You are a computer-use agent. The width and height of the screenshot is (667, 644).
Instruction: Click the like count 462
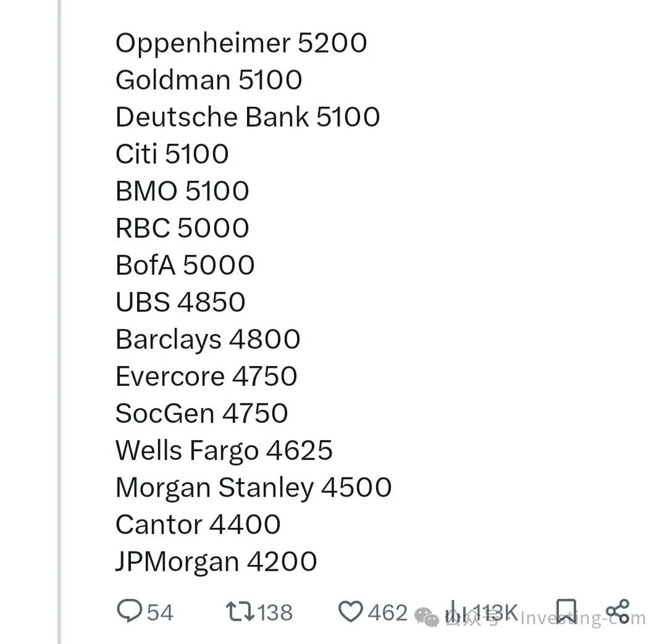pyautogui.click(x=388, y=612)
